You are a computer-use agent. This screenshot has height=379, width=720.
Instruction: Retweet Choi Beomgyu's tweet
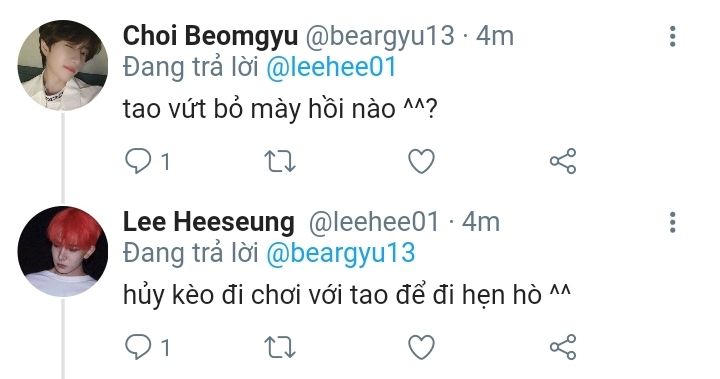click(x=280, y=161)
